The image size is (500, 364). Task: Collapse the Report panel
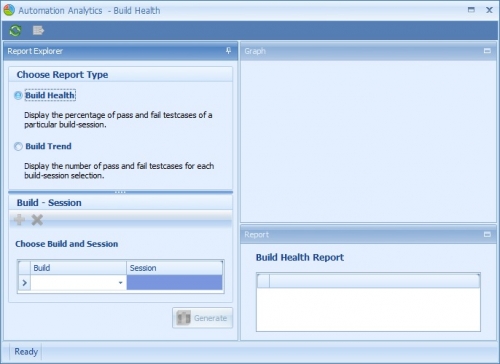point(487,234)
